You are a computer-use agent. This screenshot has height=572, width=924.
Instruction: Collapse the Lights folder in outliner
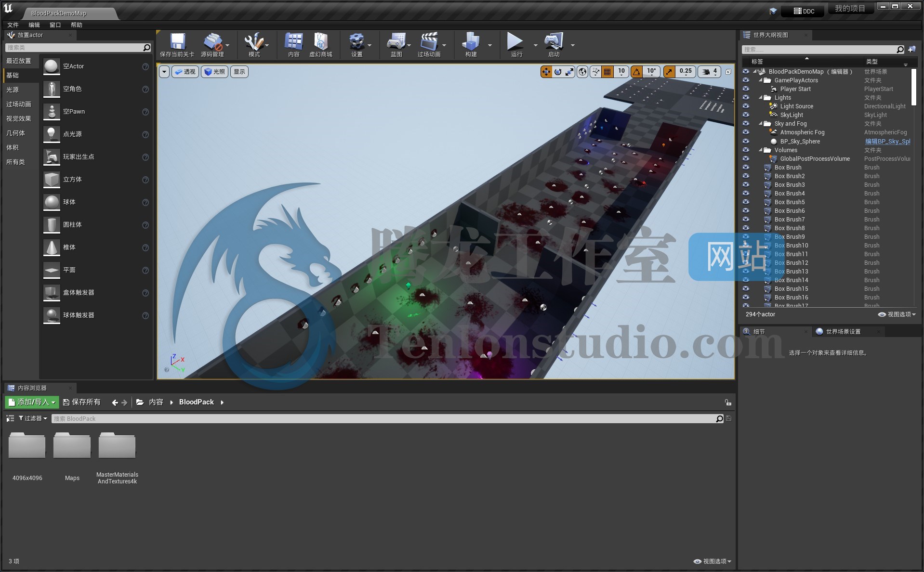coord(761,98)
